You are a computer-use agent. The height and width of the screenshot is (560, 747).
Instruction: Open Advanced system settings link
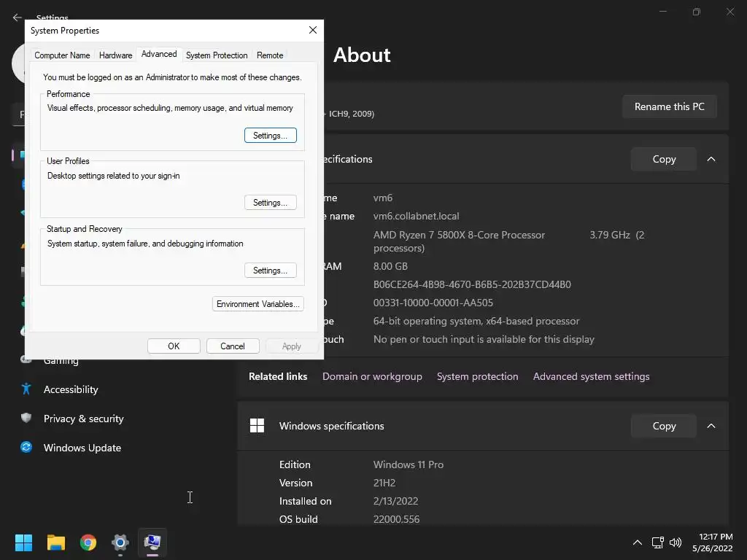591,376
